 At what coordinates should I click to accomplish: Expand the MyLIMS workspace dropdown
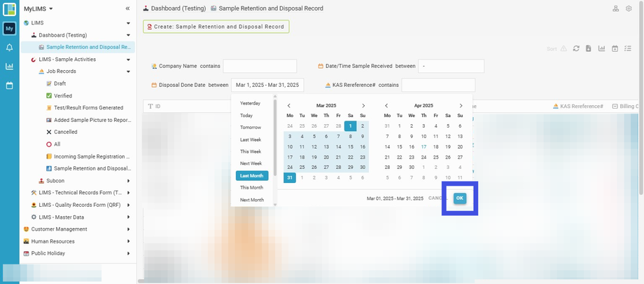50,8
